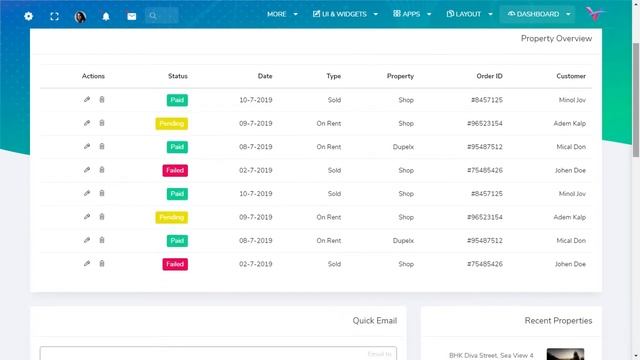Click the Customer column header
Image resolution: width=640 pixels, height=360 pixels.
[x=571, y=76]
